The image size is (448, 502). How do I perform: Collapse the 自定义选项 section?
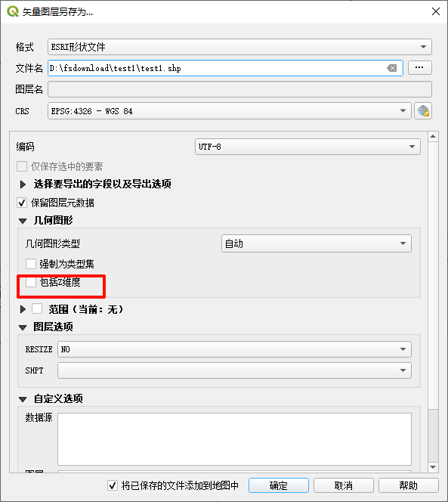[23, 399]
